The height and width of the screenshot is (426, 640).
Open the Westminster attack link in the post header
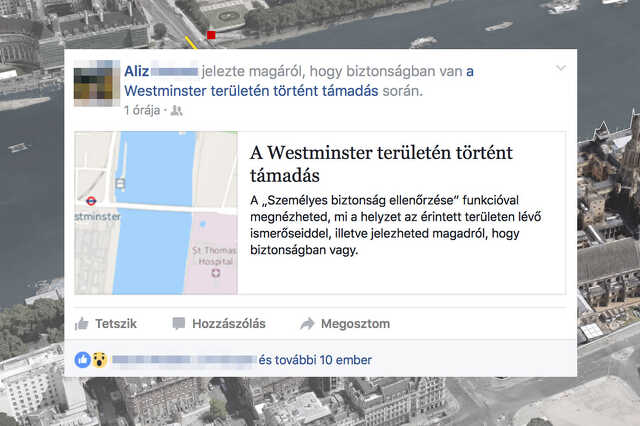(299, 81)
